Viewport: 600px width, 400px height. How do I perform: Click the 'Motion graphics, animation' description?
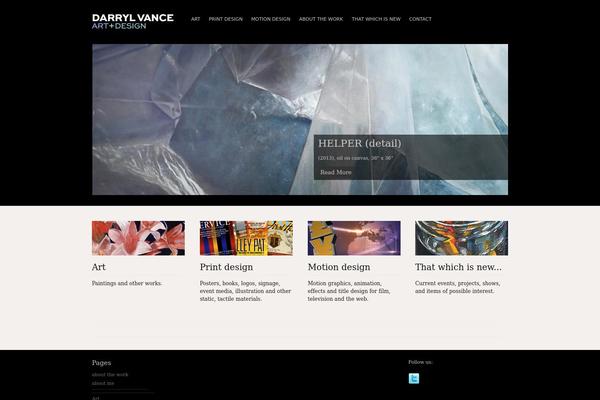[349, 291]
